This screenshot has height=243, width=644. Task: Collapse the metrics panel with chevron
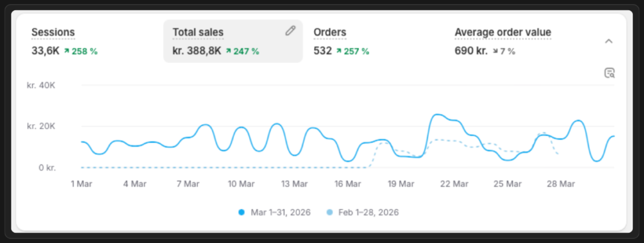[609, 41]
